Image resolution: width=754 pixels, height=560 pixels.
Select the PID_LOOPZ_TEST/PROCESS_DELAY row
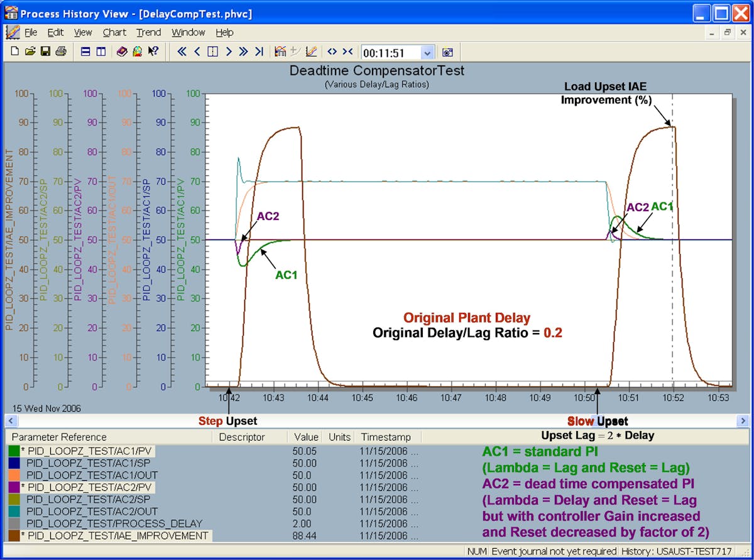pyautogui.click(x=114, y=524)
